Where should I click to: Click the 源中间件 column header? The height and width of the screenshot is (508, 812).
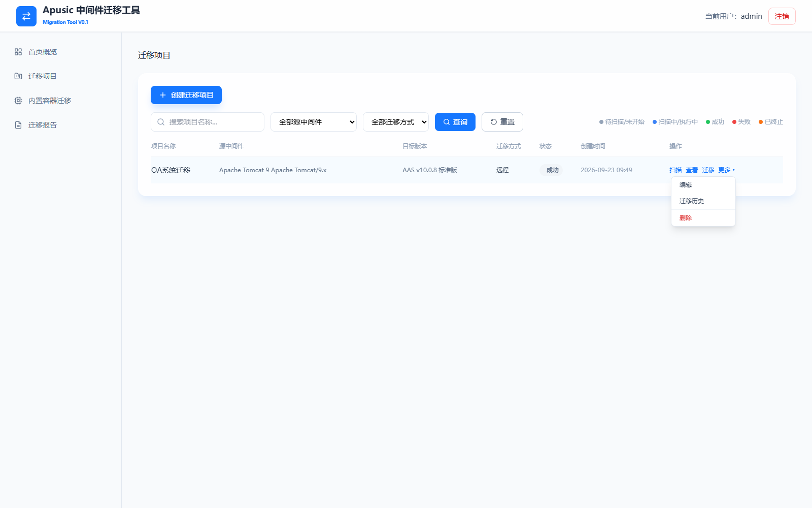click(x=231, y=146)
